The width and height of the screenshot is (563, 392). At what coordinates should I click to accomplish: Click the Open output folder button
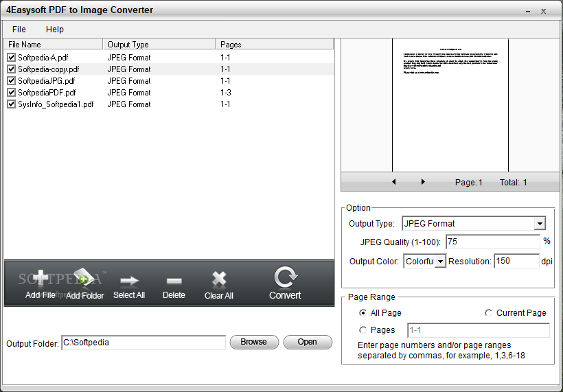click(308, 342)
